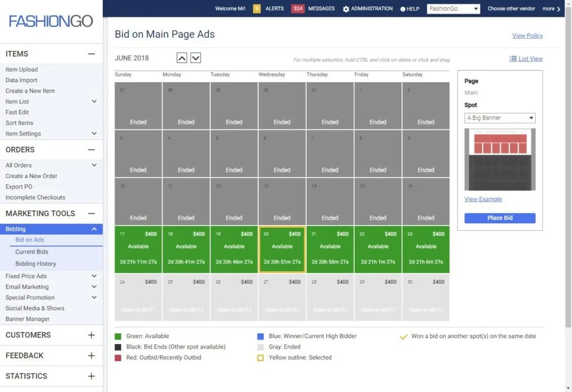
Task: Expand the Special Promotion submenu
Action: (94, 297)
